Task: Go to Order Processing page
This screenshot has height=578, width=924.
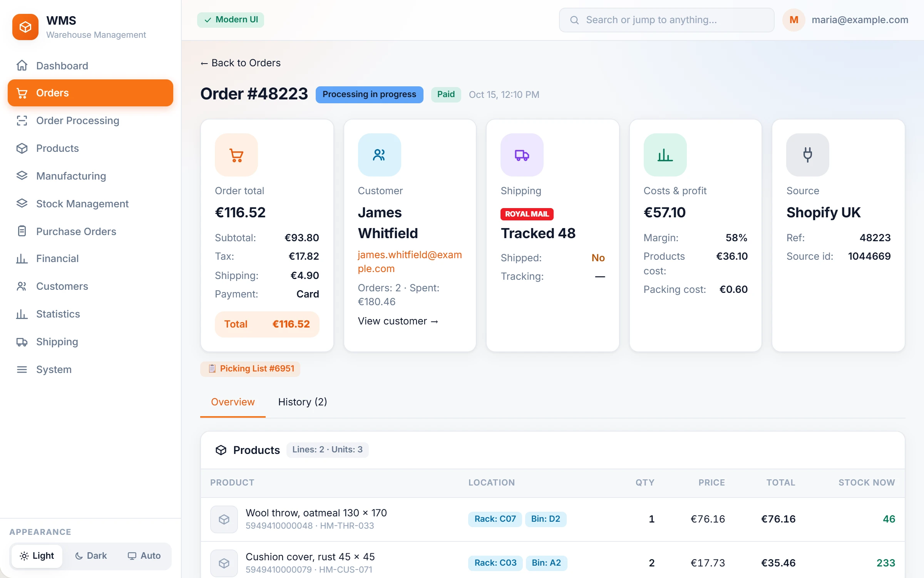Action: point(90,121)
